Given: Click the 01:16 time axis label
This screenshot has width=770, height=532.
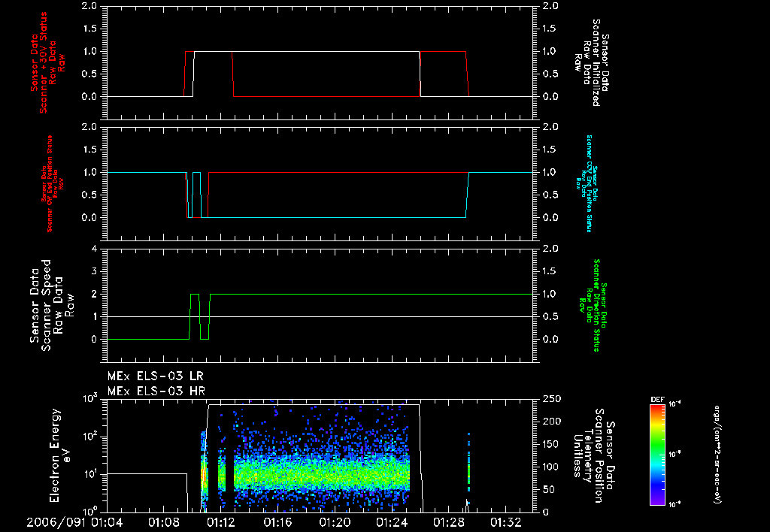Looking at the screenshot, I should tap(277, 522).
